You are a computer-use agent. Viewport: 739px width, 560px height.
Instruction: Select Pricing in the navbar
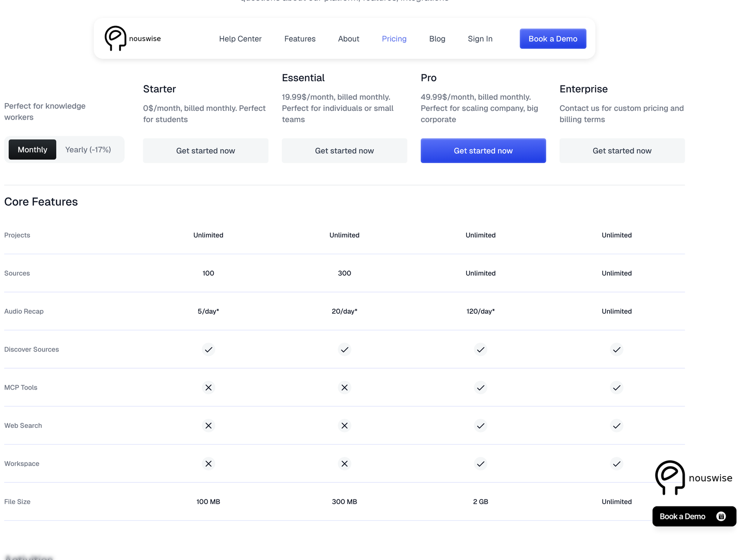point(394,39)
